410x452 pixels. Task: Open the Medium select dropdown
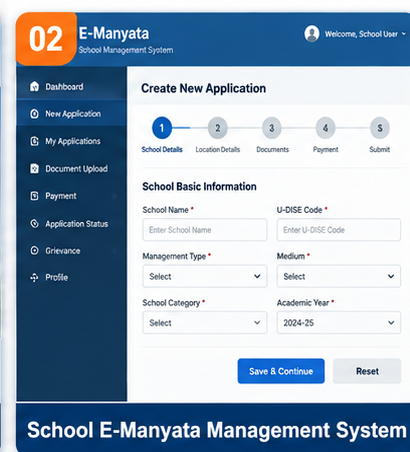(x=338, y=276)
